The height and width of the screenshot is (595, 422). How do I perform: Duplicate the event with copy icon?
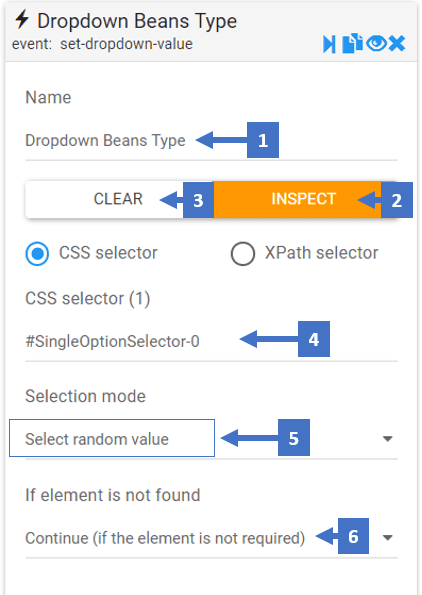point(352,44)
